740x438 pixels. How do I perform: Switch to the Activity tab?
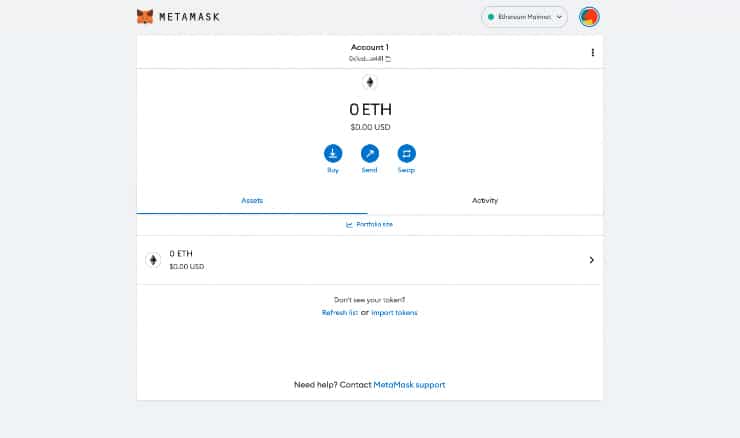click(485, 201)
